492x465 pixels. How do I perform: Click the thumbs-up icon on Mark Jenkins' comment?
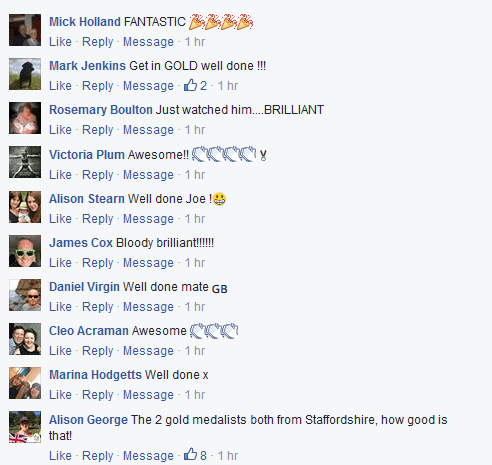click(190, 85)
